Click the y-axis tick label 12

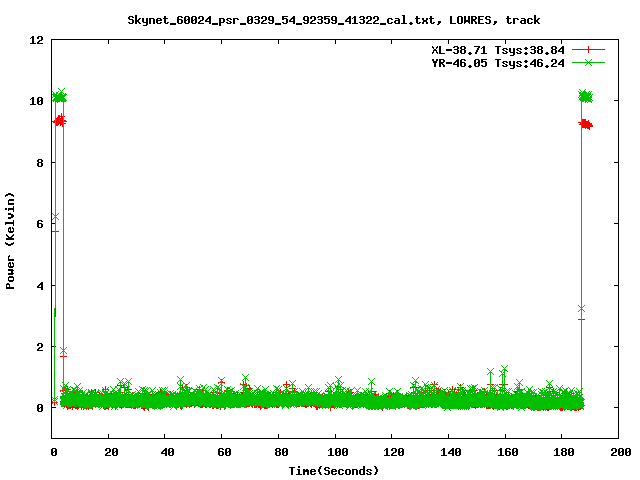pos(36,40)
